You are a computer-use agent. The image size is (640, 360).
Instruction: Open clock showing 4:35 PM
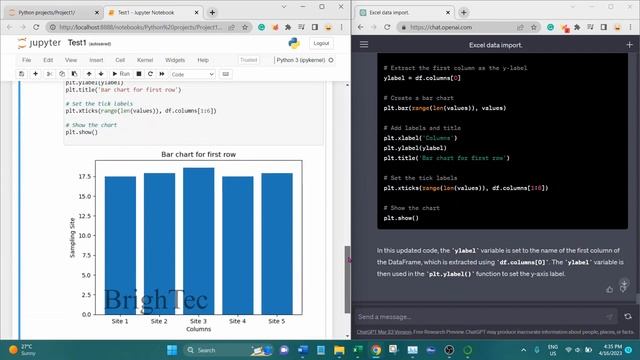point(610,350)
